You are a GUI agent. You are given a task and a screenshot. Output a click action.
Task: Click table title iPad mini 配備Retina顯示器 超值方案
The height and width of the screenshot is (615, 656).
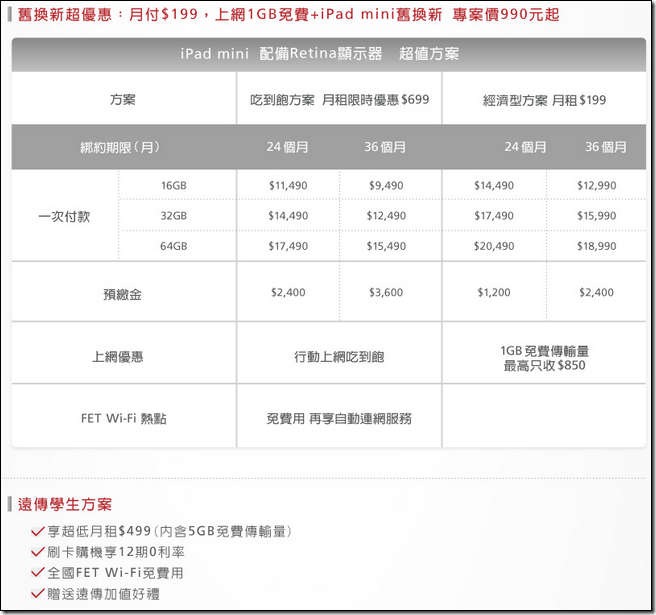(x=320, y=54)
